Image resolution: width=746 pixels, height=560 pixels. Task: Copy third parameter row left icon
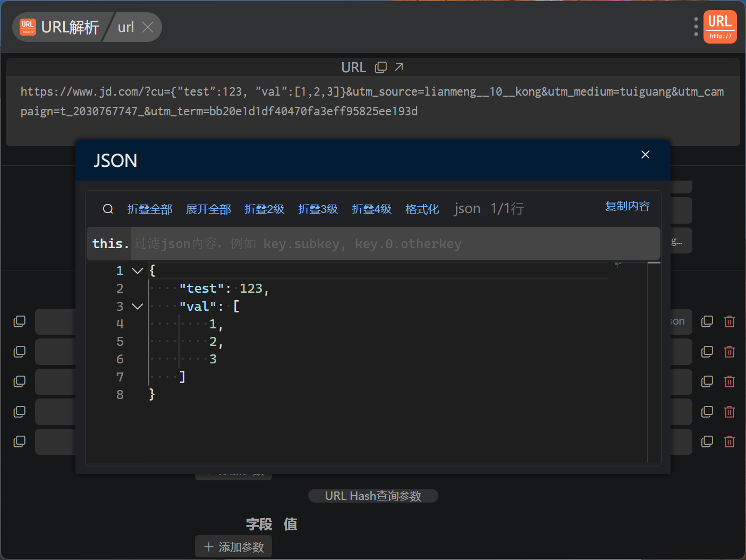[x=19, y=381]
